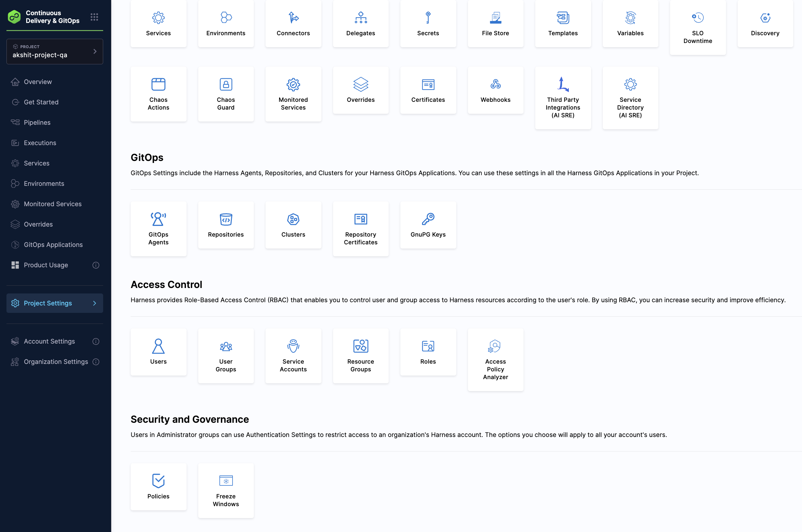Image resolution: width=802 pixels, height=532 pixels.
Task: Click the Continuous Delivery & GitOps logo
Action: click(14, 16)
